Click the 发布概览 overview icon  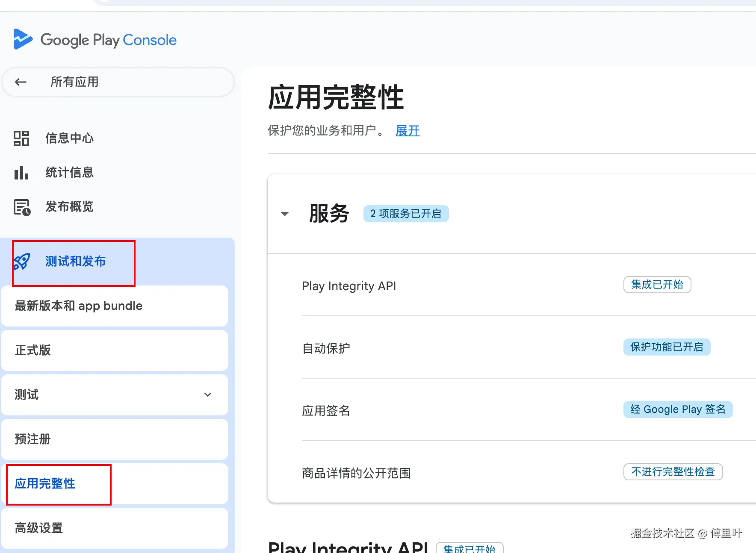pos(22,207)
